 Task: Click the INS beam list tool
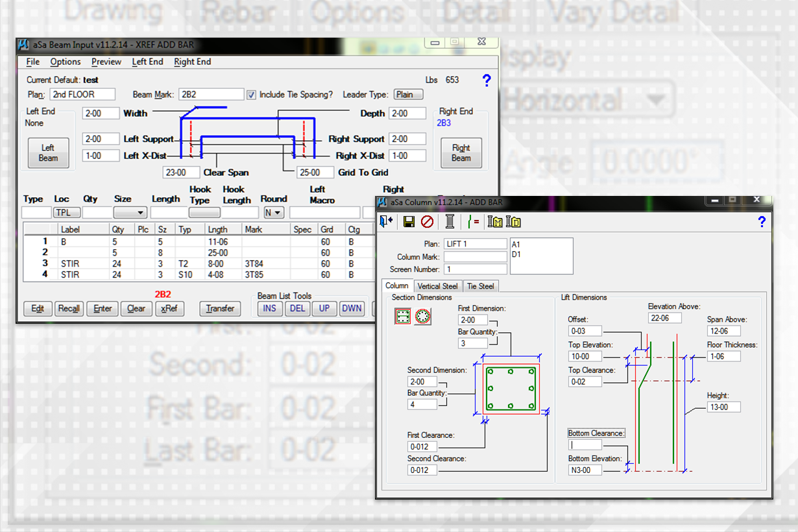pos(269,309)
